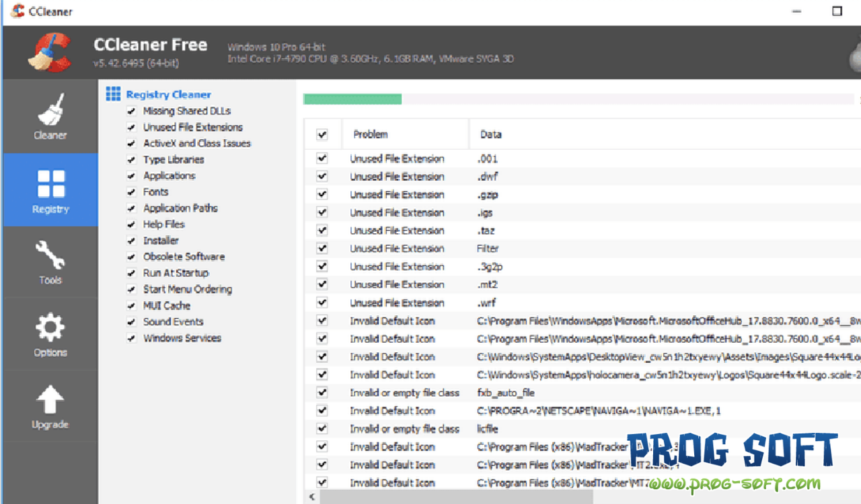861x504 pixels.
Task: Toggle the Obsolete Software checkbox
Action: coord(131,256)
